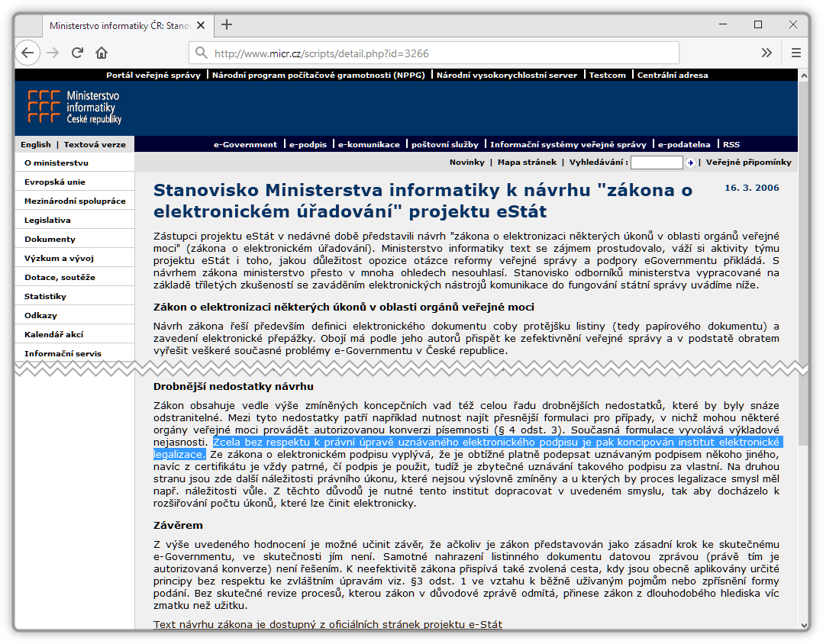Click scrollbar down arrow
The image size is (823, 644).
tap(803, 625)
